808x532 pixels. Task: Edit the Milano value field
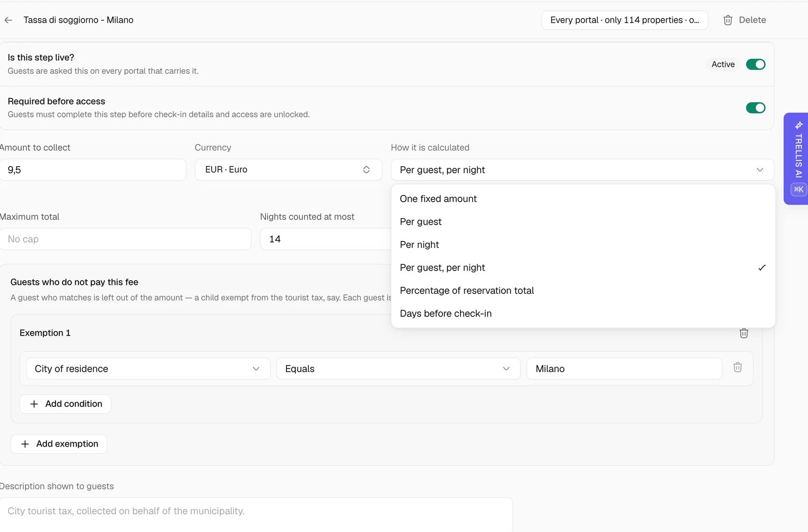click(624, 369)
